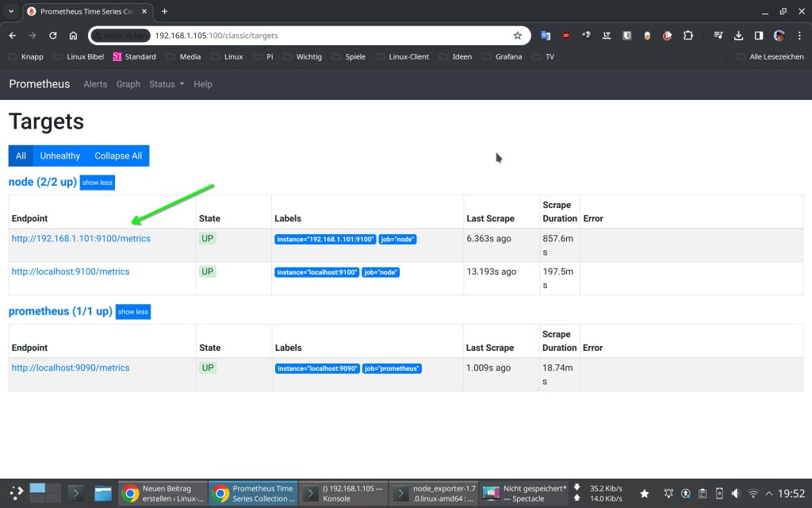Open the Alle Lesezeichen folder
This screenshot has height=508, width=812.
pos(770,56)
